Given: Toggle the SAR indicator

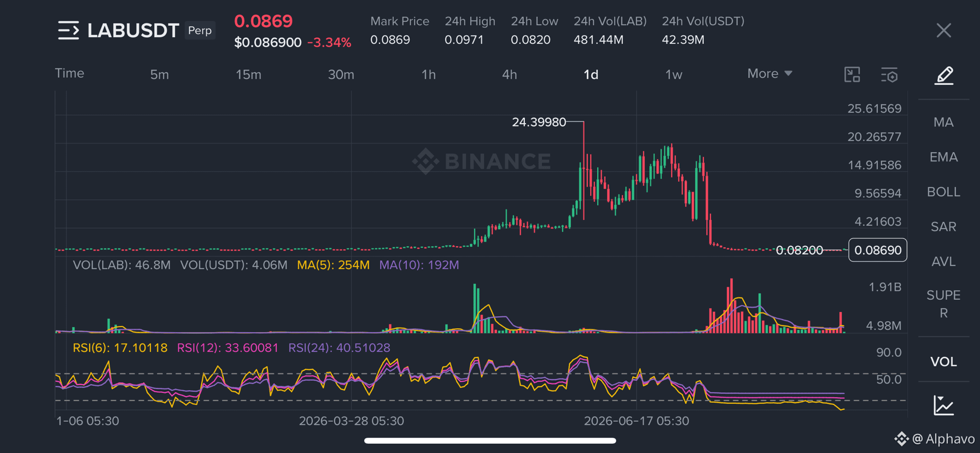Looking at the screenshot, I should click(943, 227).
